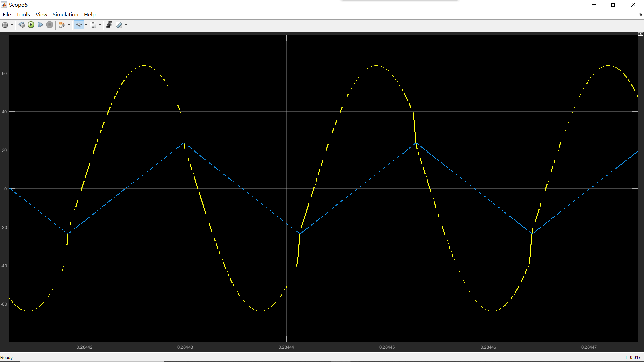
Task: Click the Step Forward button
Action: (x=40, y=25)
